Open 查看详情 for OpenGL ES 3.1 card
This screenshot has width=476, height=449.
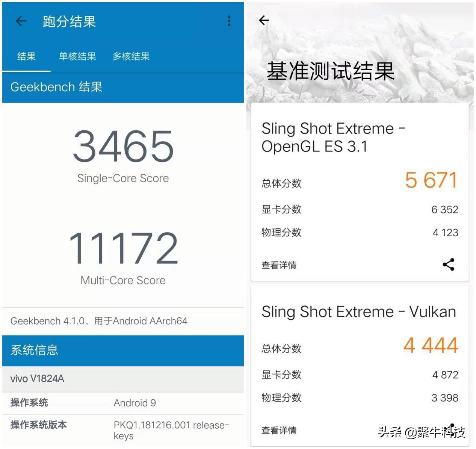coord(279,265)
